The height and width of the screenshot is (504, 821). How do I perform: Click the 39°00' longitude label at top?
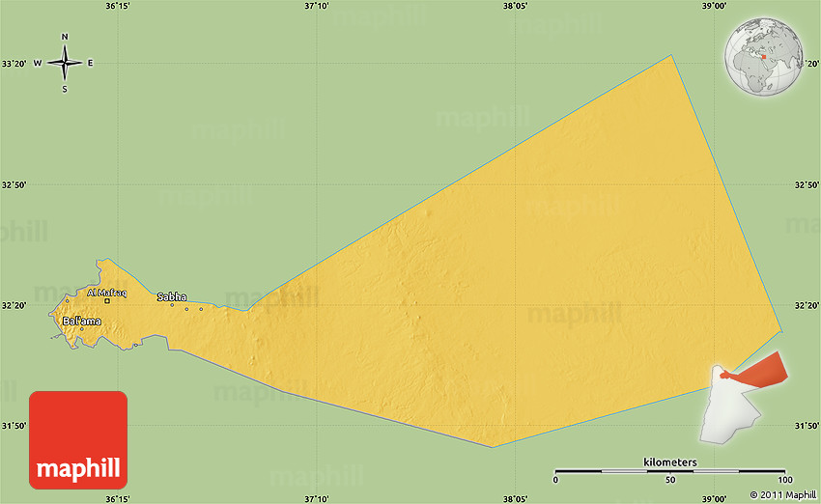pos(714,6)
